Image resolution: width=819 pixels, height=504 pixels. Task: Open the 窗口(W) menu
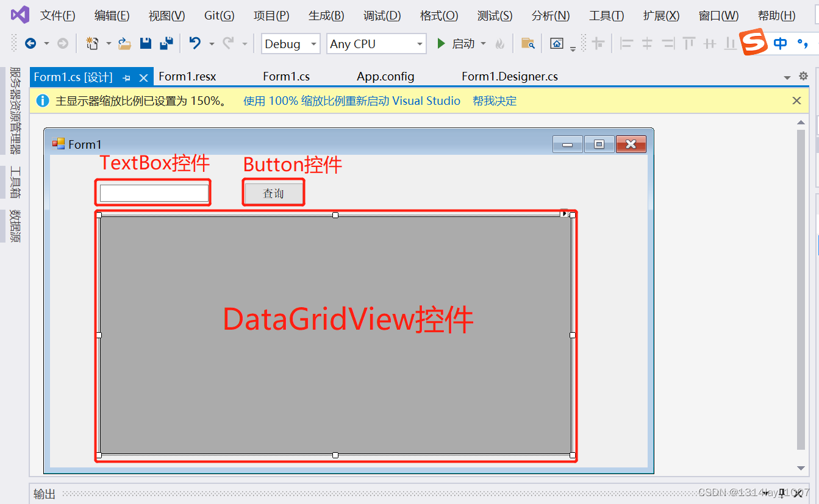[x=718, y=16]
